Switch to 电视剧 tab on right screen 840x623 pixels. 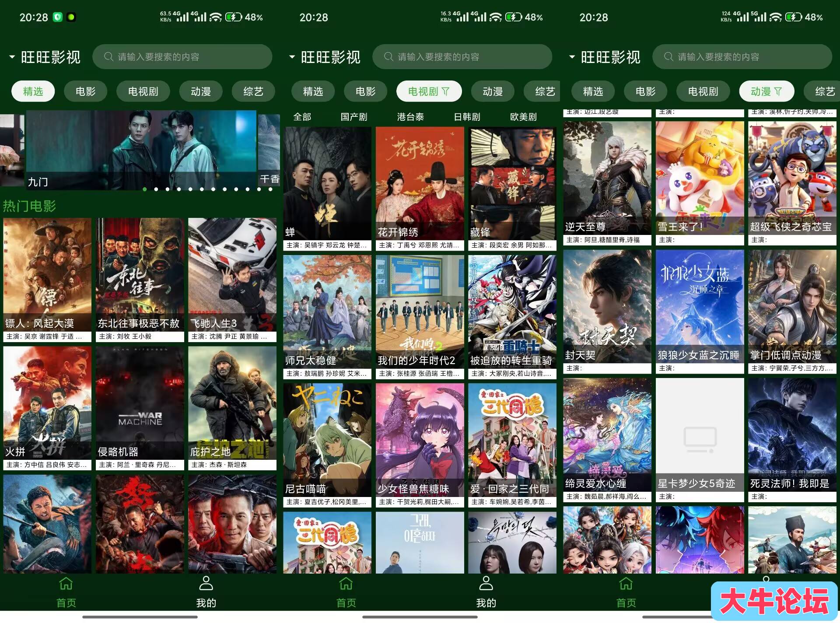[x=703, y=91]
